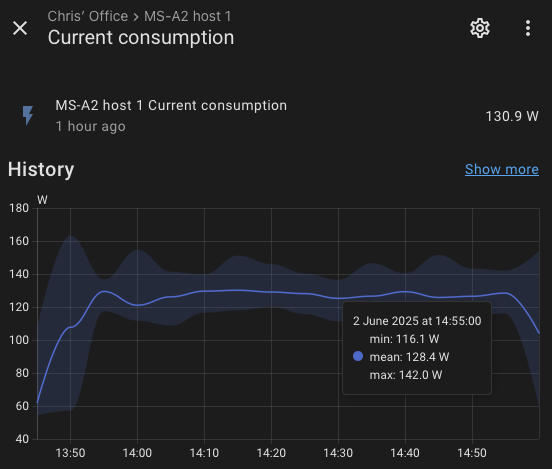552x469 pixels.
Task: Select MS-A2 host 1 breadcrumb
Action: pos(188,16)
